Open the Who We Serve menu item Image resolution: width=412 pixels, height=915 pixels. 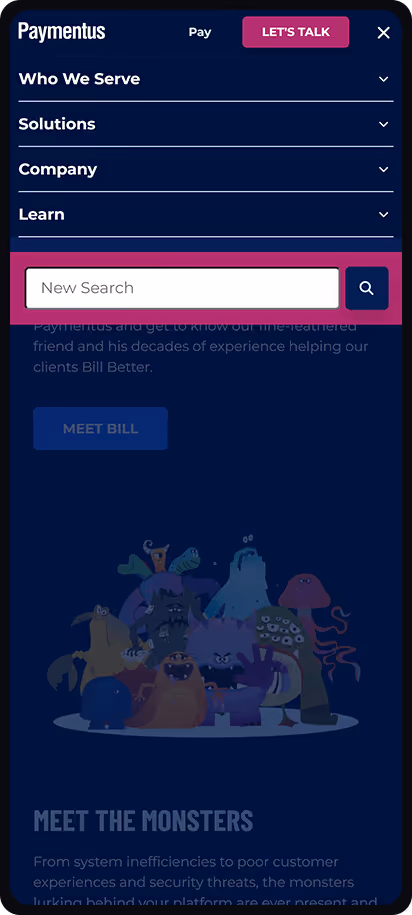[79, 79]
